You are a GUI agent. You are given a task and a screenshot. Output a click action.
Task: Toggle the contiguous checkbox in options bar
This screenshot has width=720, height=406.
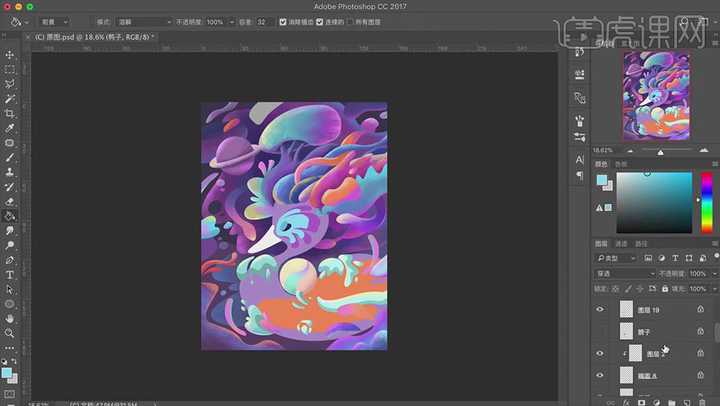(x=320, y=22)
